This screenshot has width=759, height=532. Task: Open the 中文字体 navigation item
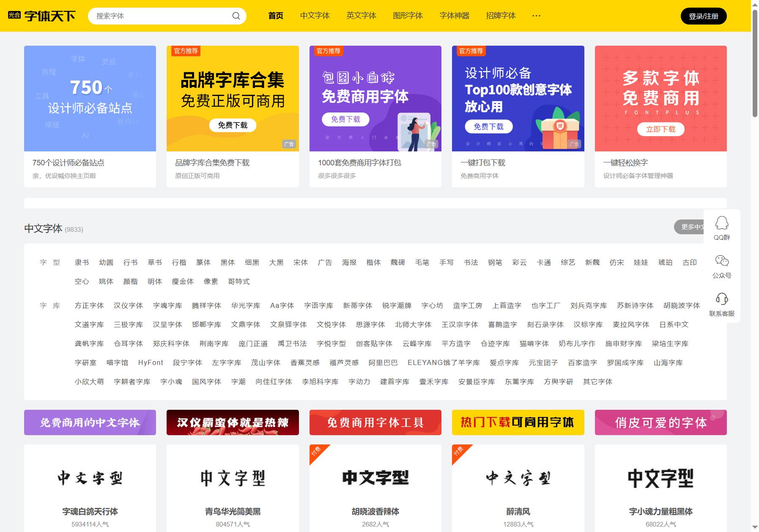click(315, 16)
